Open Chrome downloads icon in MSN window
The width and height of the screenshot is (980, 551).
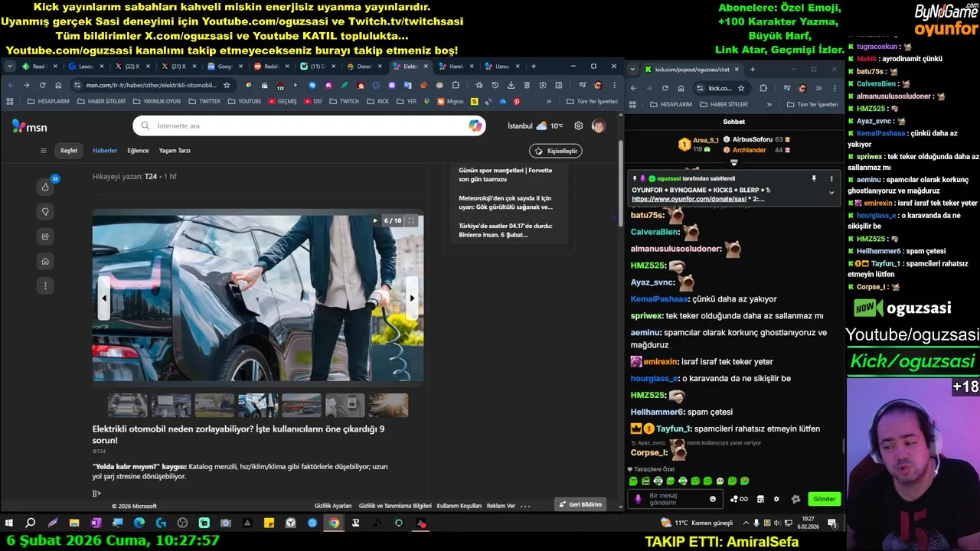coord(511,85)
